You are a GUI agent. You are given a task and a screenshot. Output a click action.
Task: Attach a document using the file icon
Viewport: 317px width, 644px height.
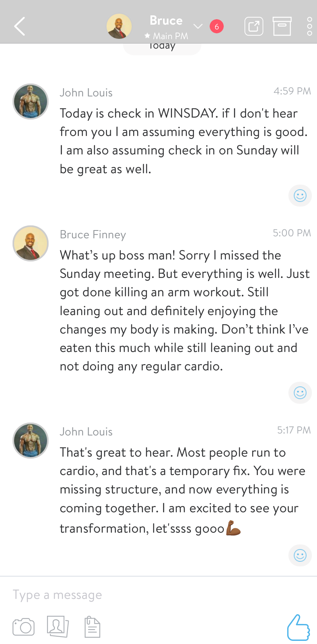click(x=92, y=626)
